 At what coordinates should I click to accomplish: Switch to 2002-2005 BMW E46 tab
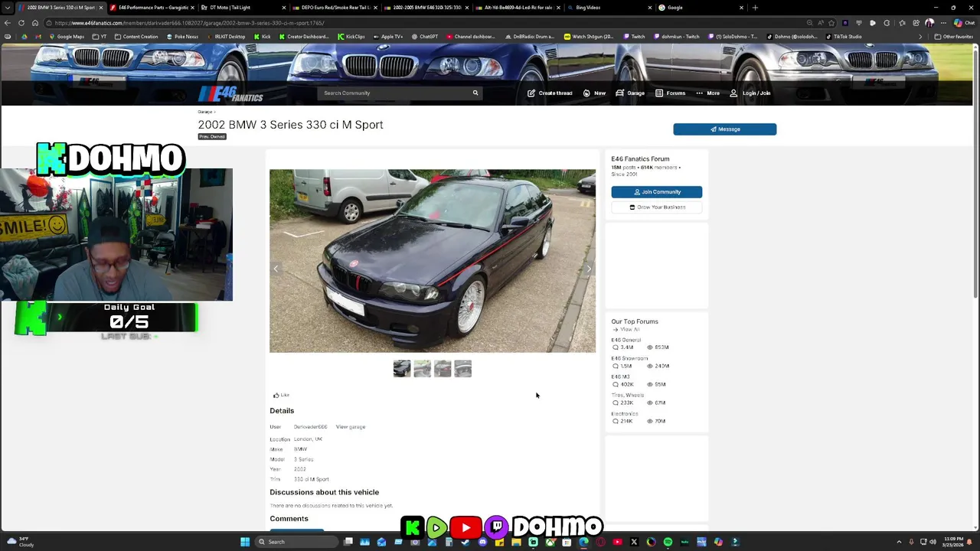click(426, 8)
